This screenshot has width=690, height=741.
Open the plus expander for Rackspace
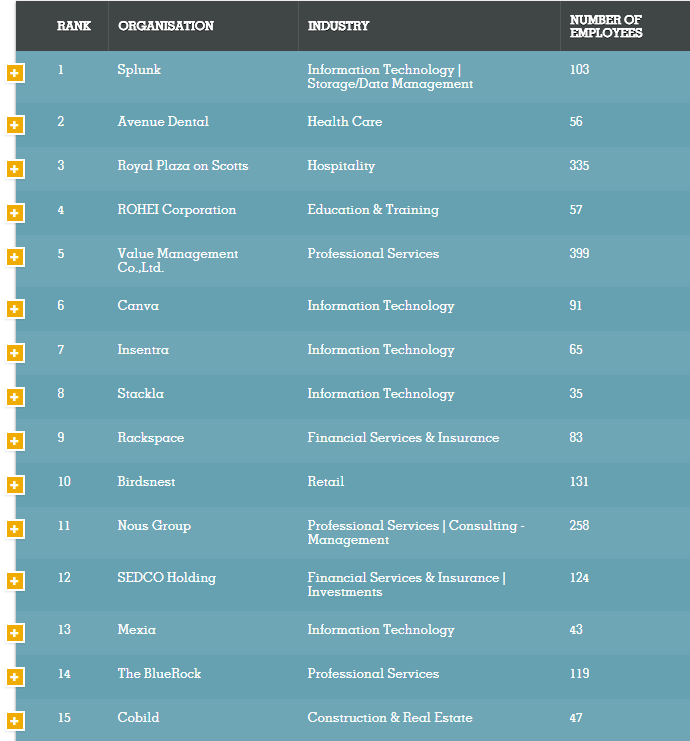point(15,441)
